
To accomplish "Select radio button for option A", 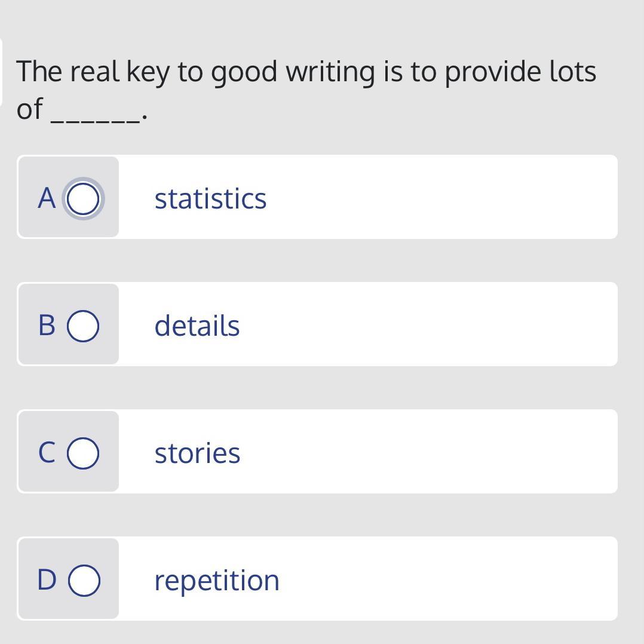I will pos(83,198).
